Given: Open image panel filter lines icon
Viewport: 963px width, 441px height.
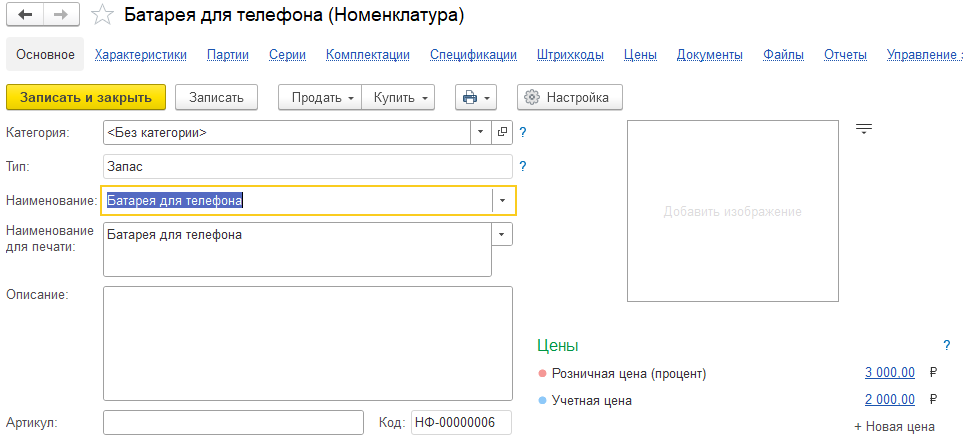Looking at the screenshot, I should (864, 128).
